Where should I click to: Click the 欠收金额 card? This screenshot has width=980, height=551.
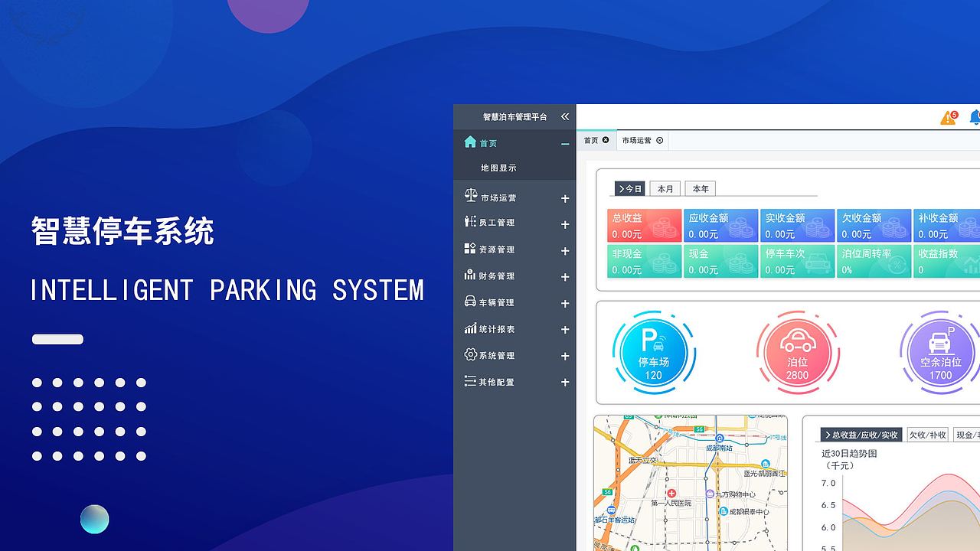click(874, 226)
